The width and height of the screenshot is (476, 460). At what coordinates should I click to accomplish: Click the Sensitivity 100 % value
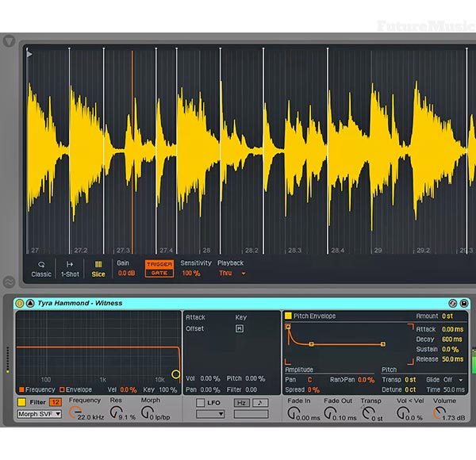191,273
